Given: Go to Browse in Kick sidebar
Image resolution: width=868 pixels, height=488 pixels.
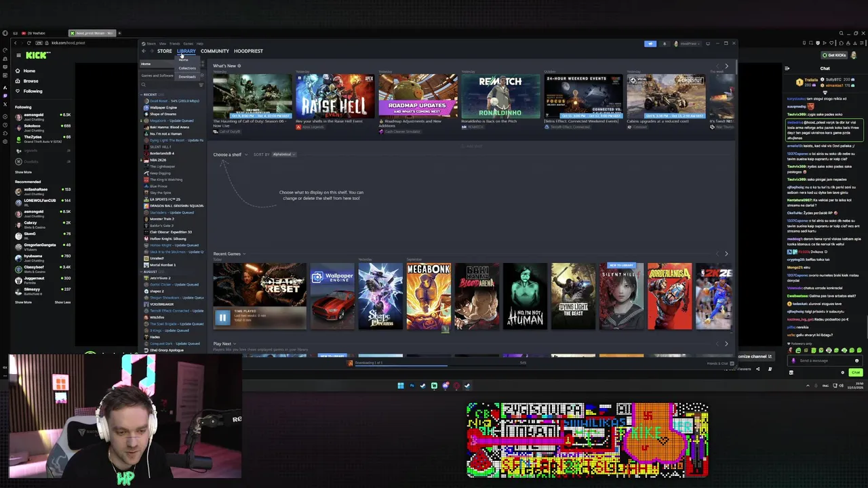Looking at the screenshot, I should pyautogui.click(x=31, y=81).
